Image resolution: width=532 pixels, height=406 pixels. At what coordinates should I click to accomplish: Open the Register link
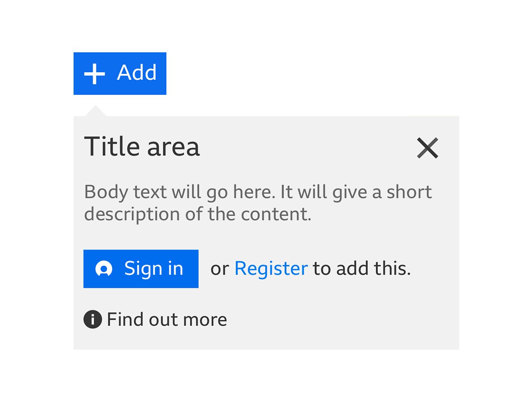click(x=271, y=268)
